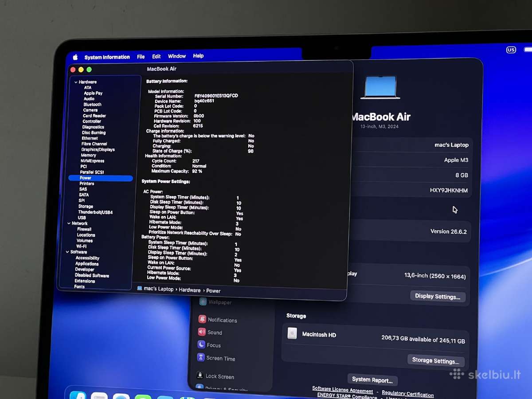Open the File menu
The image size is (532, 399).
click(x=141, y=57)
